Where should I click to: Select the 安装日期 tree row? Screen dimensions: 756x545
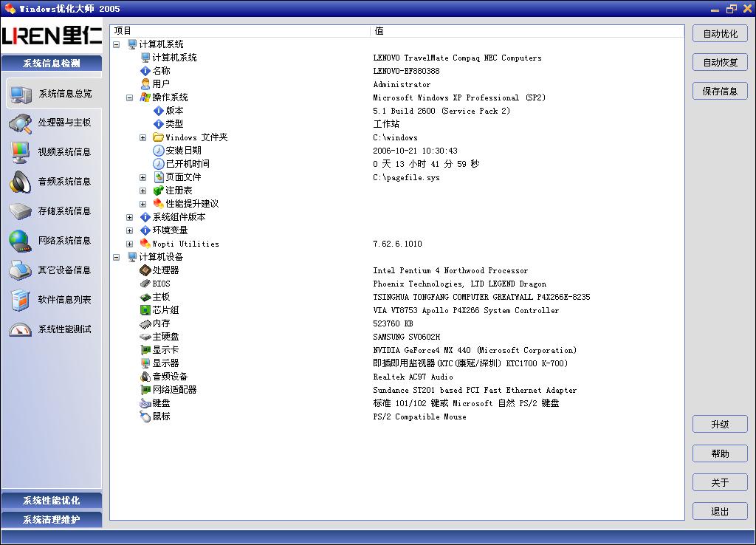click(x=177, y=151)
